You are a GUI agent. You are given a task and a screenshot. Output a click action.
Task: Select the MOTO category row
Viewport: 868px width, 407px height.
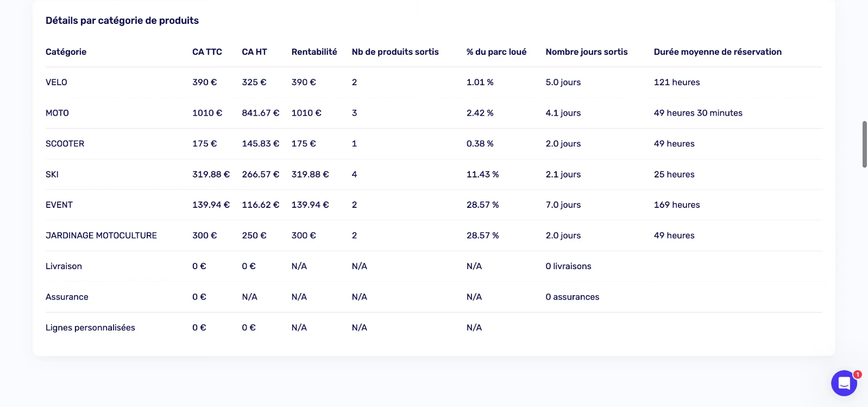click(434, 113)
